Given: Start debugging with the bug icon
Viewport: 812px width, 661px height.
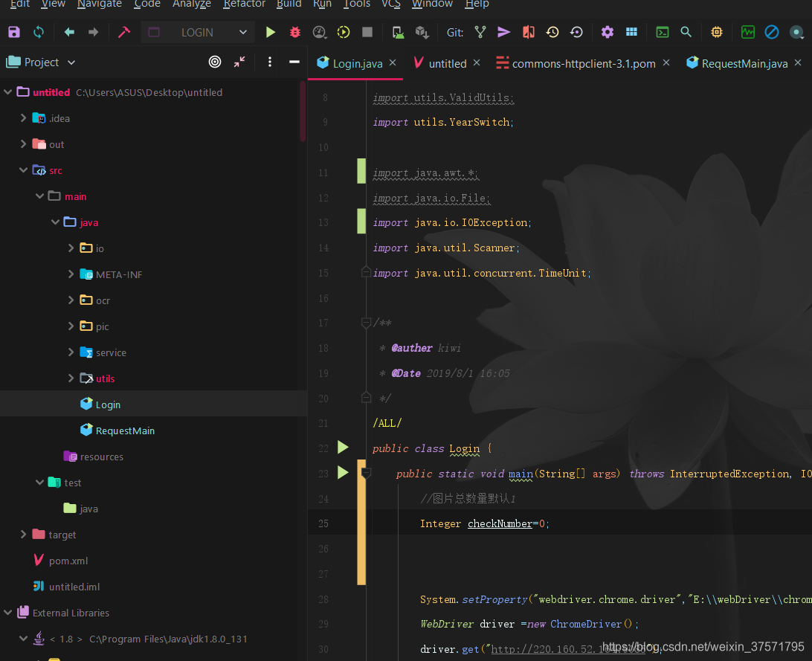Looking at the screenshot, I should [295, 32].
